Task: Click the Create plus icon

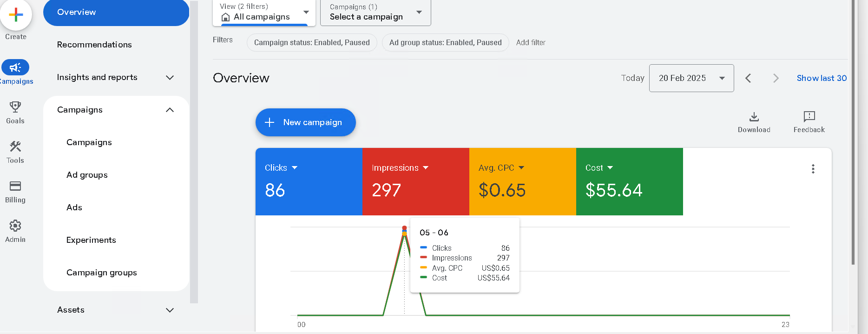Action: [16, 14]
